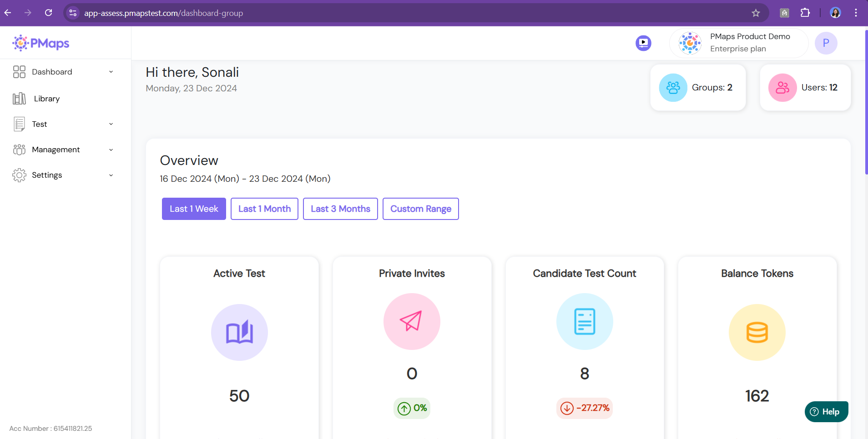Select the Library icon in the sidebar

point(19,98)
